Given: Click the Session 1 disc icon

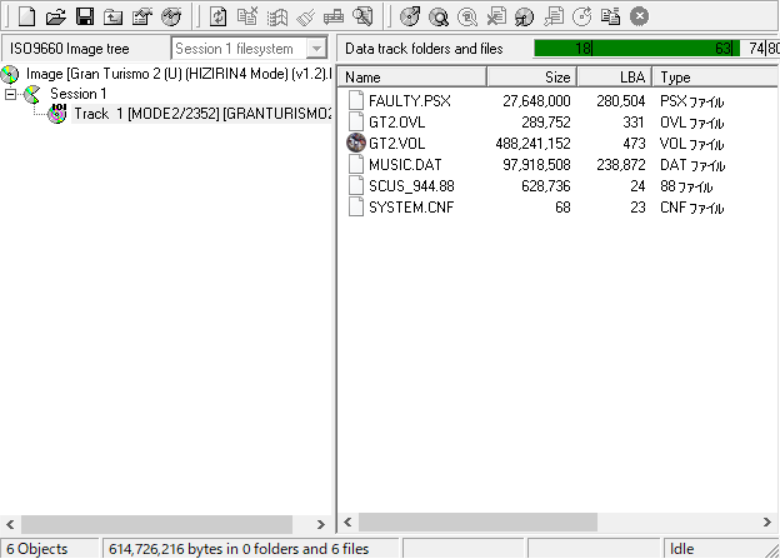Looking at the screenshot, I should tap(32, 94).
